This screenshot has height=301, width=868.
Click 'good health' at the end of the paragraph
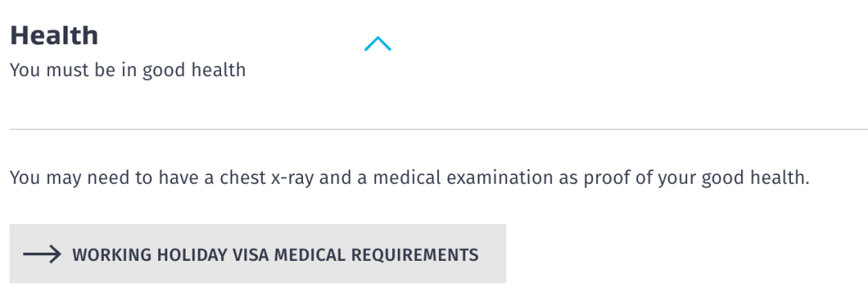[755, 179]
